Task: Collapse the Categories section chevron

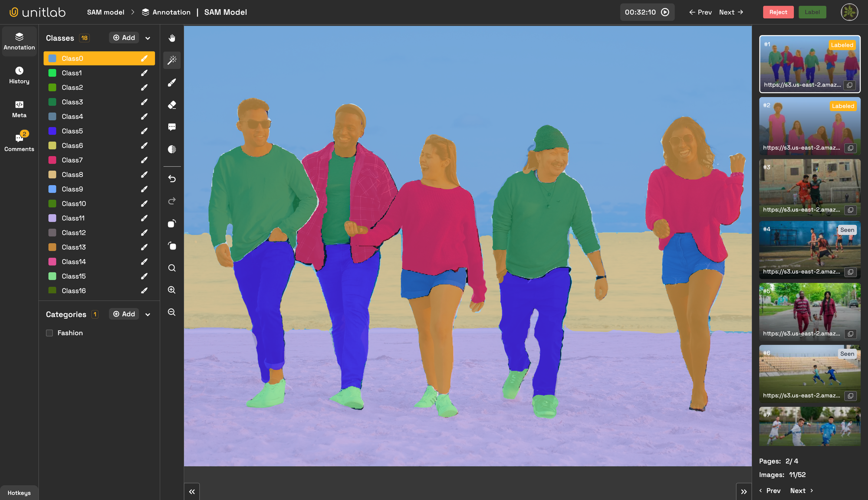Action: (148, 314)
